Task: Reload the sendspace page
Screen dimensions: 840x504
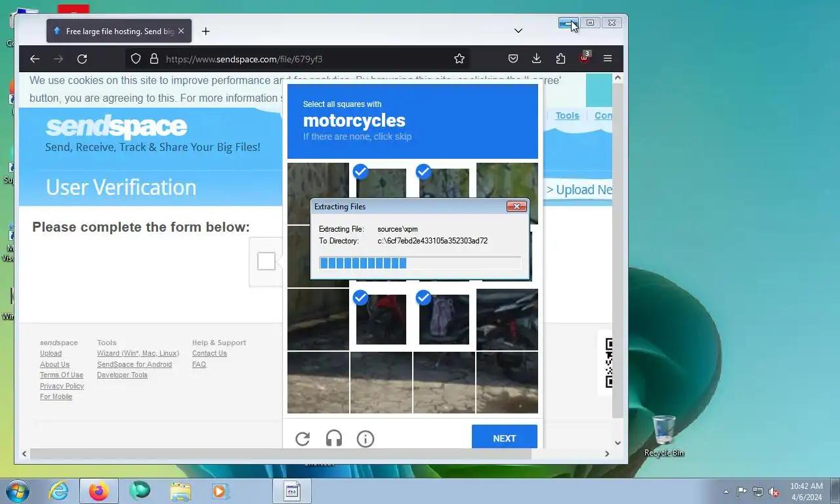Action: [82, 59]
